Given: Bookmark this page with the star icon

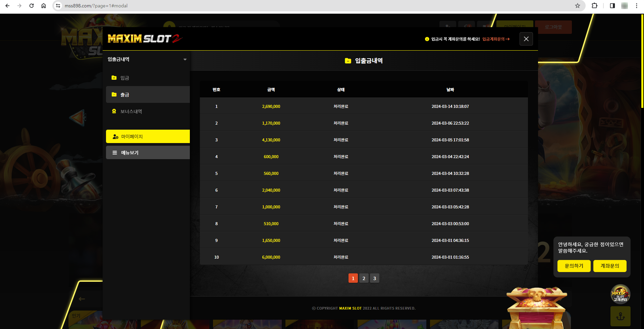Looking at the screenshot, I should point(578,6).
